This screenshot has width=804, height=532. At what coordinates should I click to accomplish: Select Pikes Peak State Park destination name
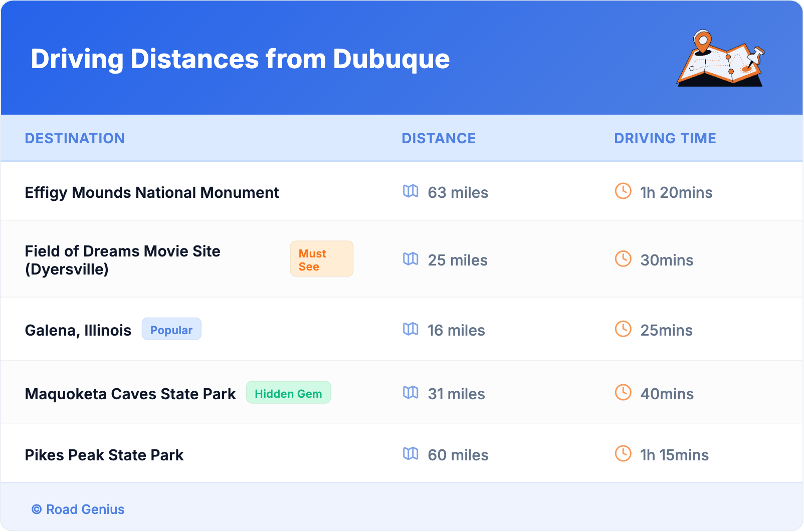tap(104, 455)
